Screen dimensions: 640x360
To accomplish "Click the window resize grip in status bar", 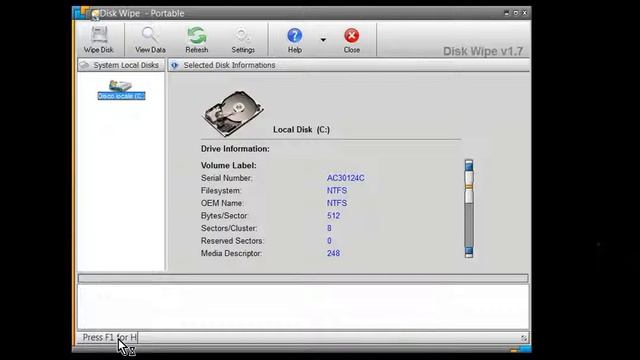I will pyautogui.click(x=524, y=338).
